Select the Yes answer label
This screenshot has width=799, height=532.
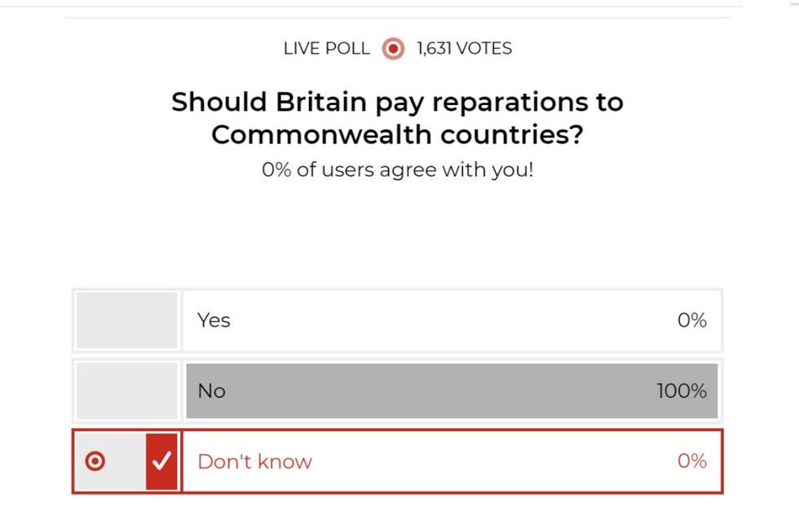click(x=214, y=320)
